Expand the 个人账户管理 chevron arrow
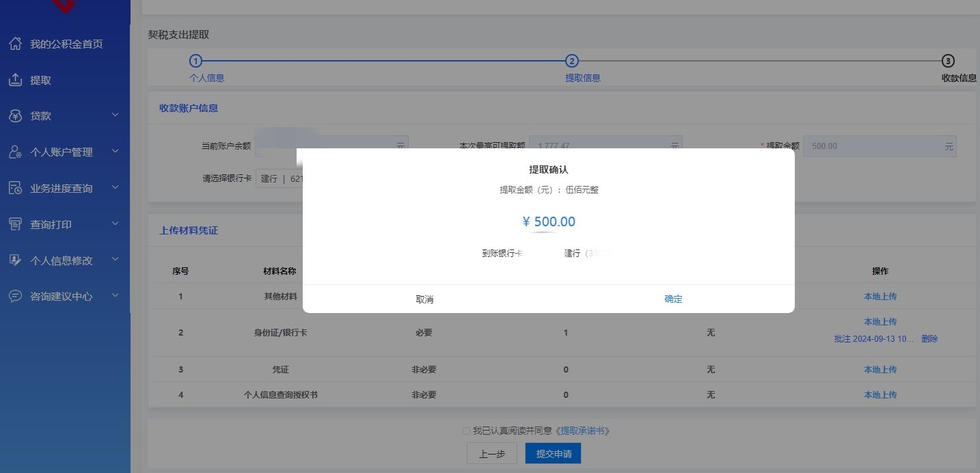Image resolution: width=980 pixels, height=473 pixels. (x=115, y=151)
